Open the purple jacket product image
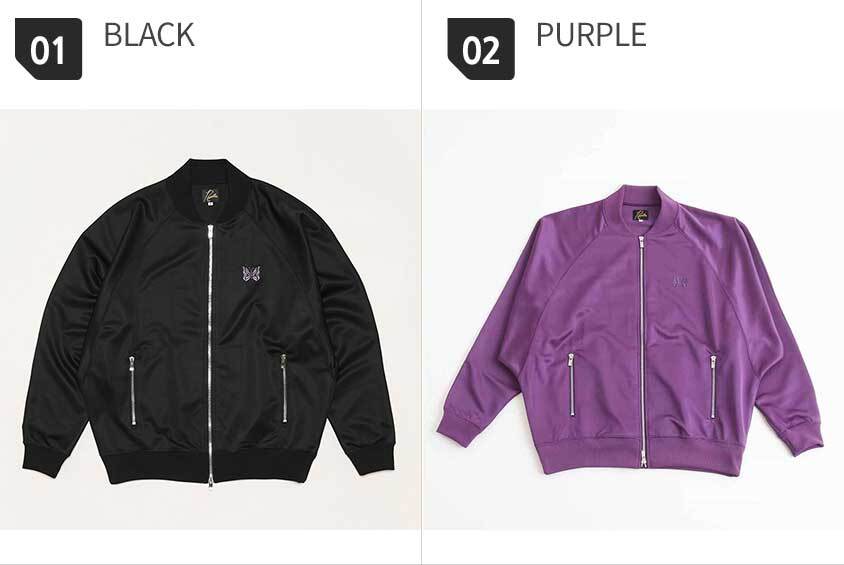 pos(633,320)
